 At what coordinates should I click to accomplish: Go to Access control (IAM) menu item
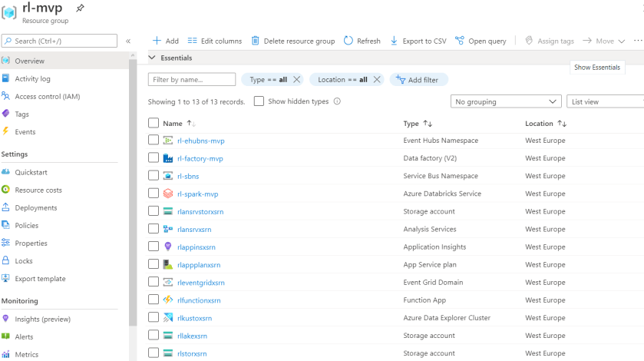47,97
